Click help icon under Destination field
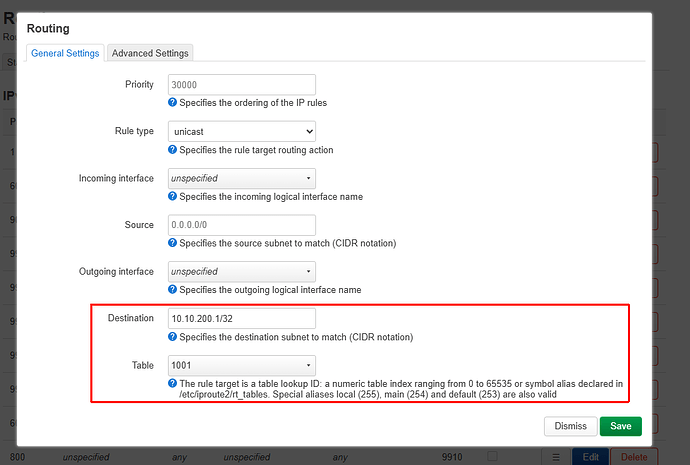 click(172, 337)
